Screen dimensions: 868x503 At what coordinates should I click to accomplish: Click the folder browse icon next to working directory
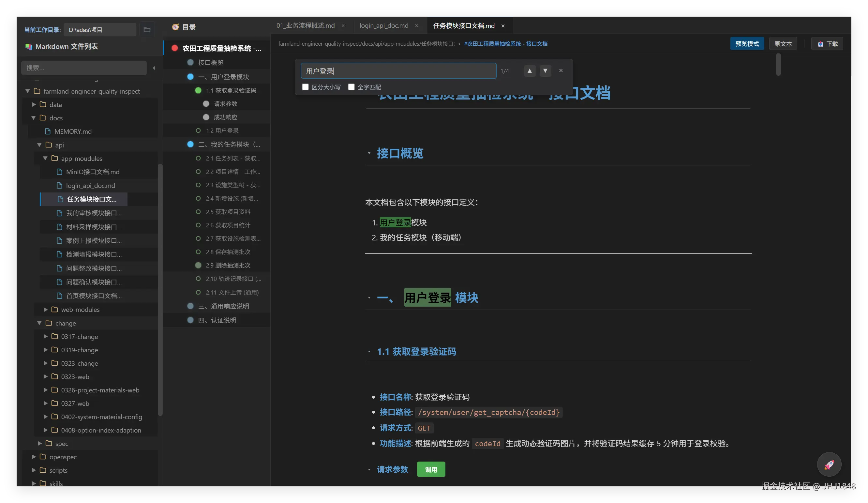click(147, 29)
